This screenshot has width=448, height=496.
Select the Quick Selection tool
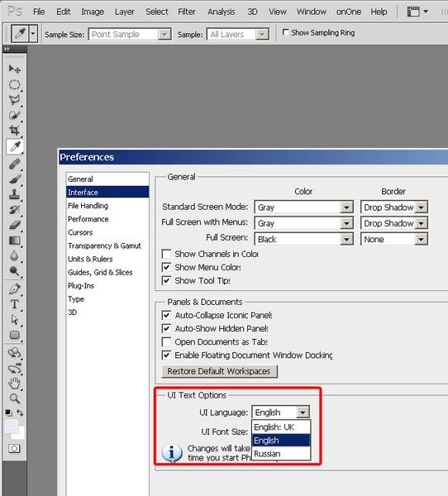click(15, 115)
